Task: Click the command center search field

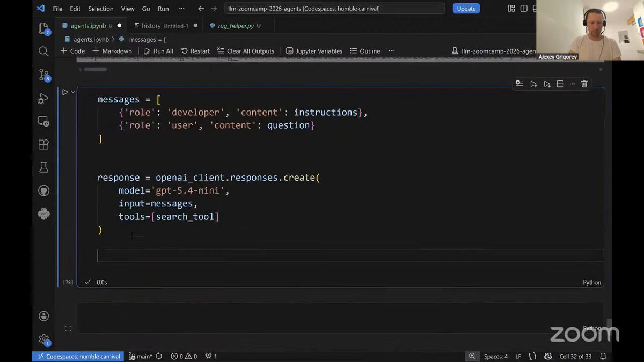Action: click(334, 9)
